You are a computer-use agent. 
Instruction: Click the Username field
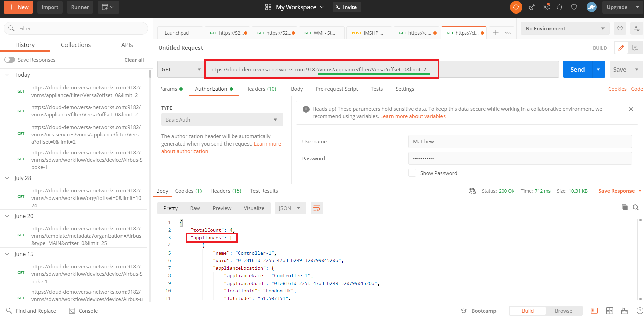coord(520,141)
